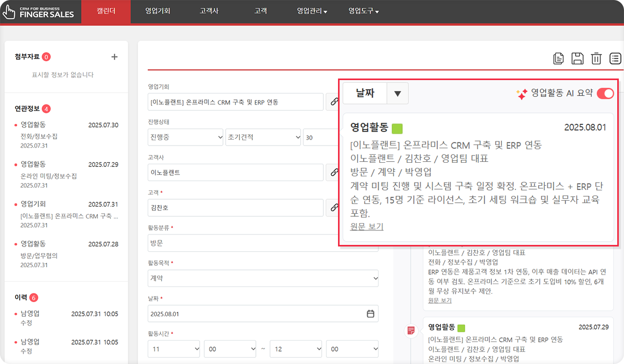The image size is (624, 364).
Task: Switch to the 캘린더 tab
Action: click(x=106, y=11)
